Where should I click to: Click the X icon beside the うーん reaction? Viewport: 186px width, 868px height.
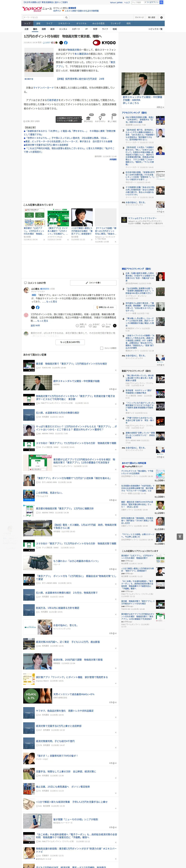[114, 325]
